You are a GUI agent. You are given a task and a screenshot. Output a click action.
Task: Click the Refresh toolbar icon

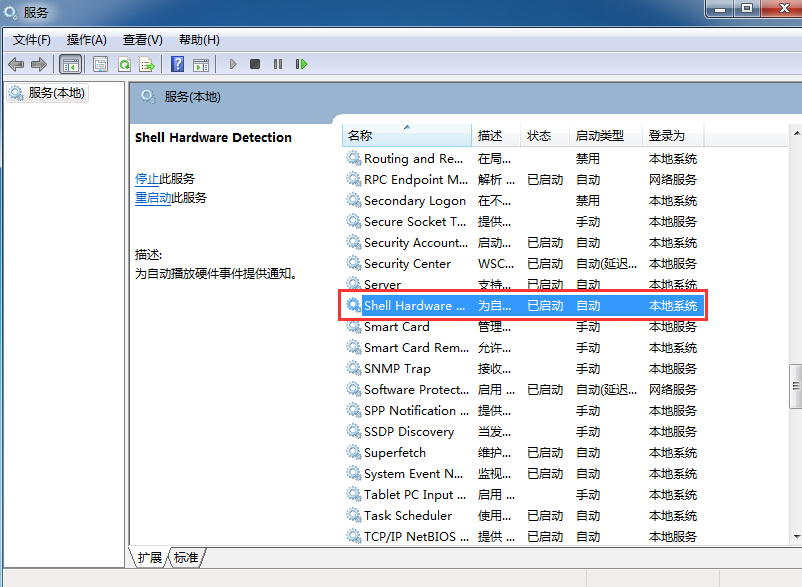pos(124,64)
